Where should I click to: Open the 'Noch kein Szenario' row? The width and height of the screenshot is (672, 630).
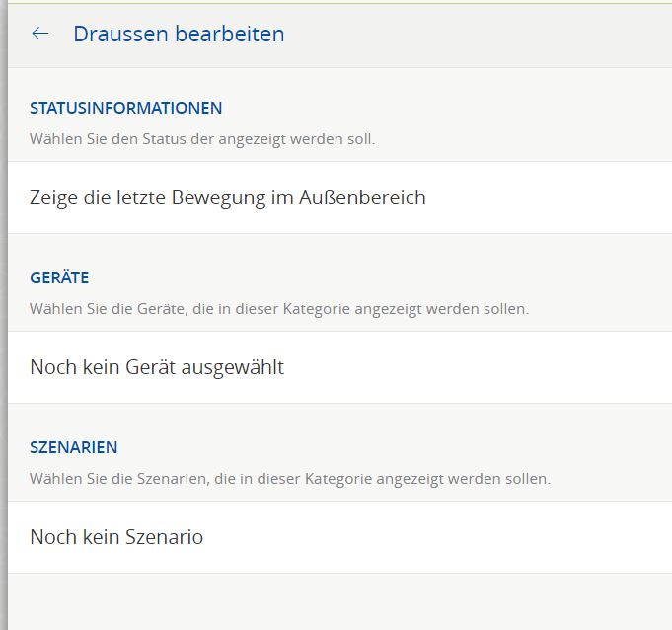tap(116, 537)
